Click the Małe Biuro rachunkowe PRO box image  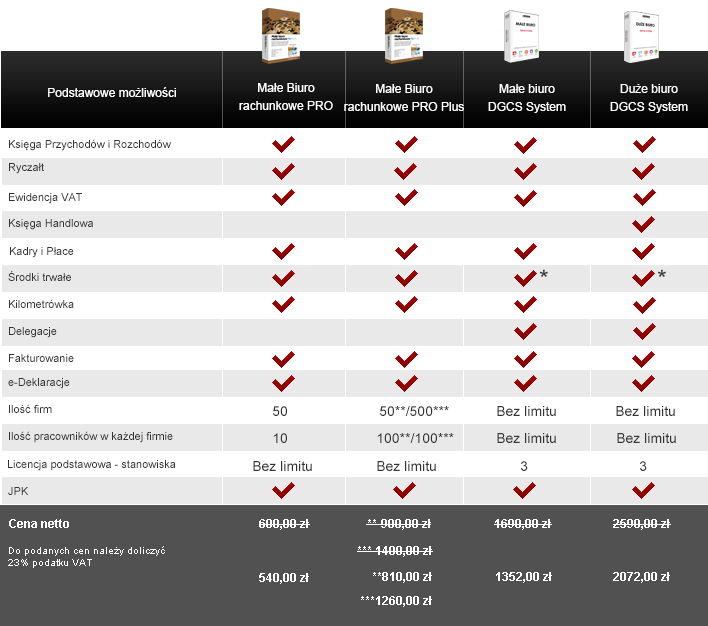point(281,36)
